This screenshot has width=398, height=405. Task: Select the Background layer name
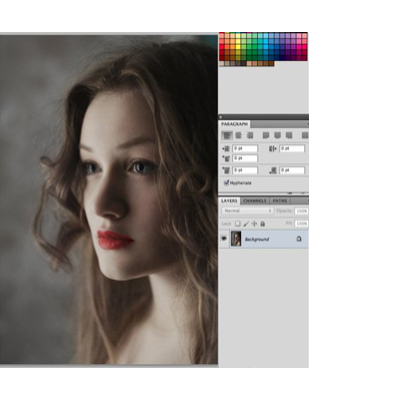[x=257, y=239]
